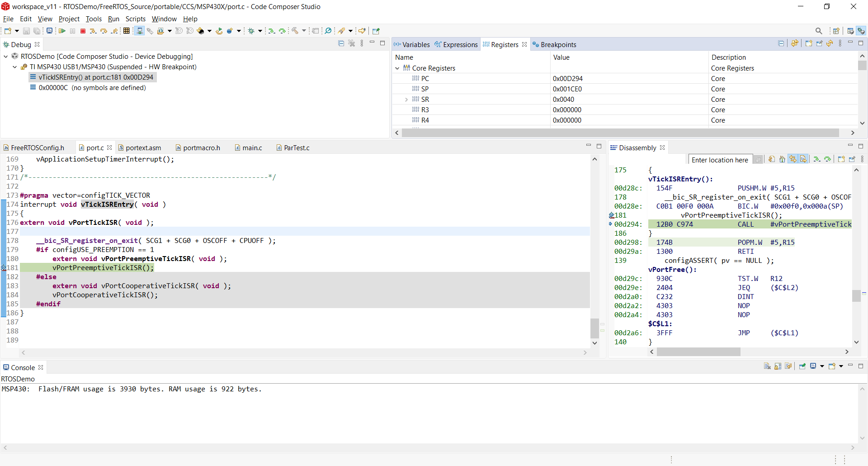Collapse the TI MSP430 USB1 node

[x=15, y=67]
